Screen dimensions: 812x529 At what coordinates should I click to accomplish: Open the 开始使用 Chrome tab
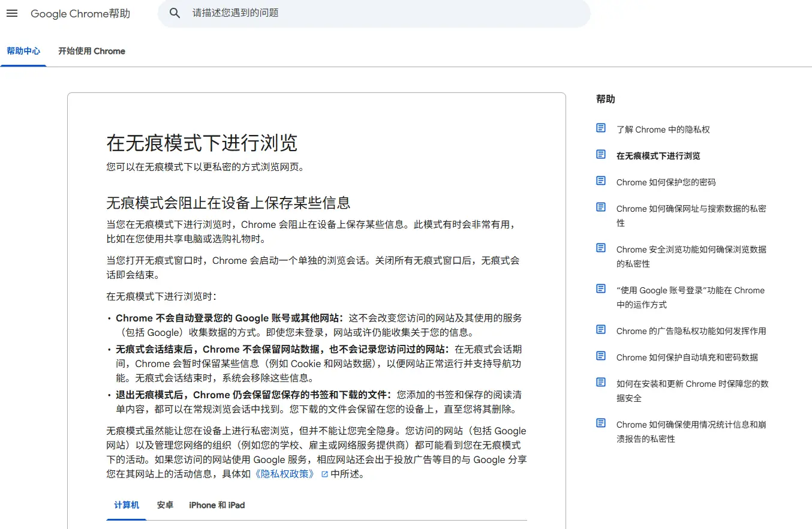(92, 51)
